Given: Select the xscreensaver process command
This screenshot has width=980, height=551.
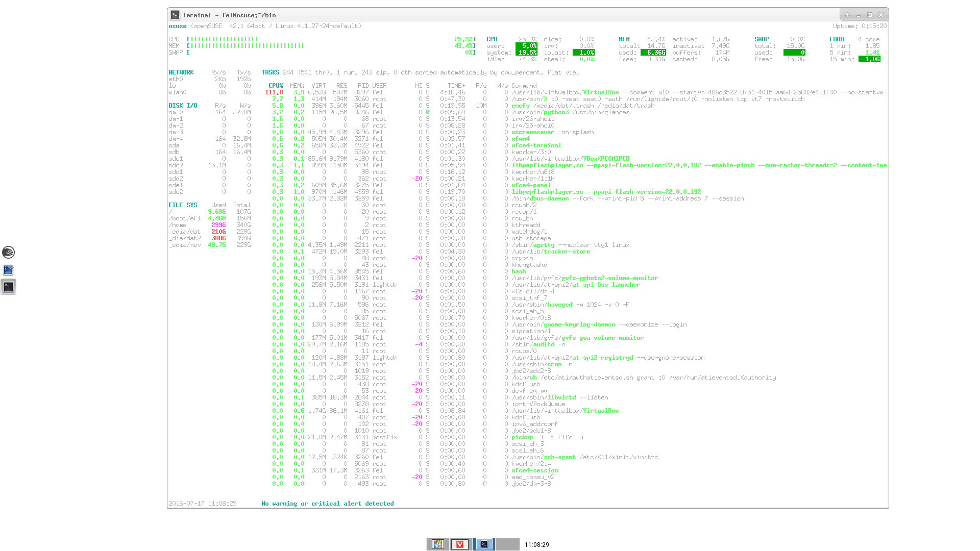Looking at the screenshot, I should coord(553,132).
